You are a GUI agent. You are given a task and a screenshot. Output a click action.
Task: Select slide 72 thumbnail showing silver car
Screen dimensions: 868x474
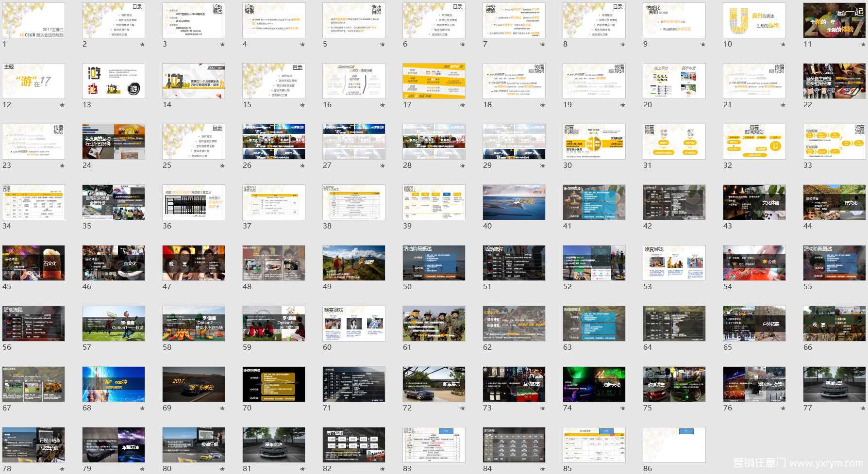(x=434, y=384)
